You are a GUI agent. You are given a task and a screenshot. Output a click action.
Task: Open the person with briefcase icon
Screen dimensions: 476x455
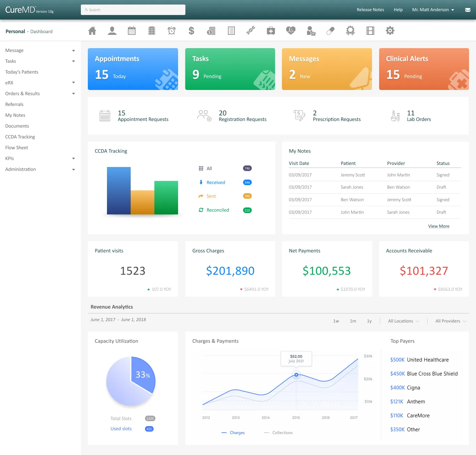point(311,31)
